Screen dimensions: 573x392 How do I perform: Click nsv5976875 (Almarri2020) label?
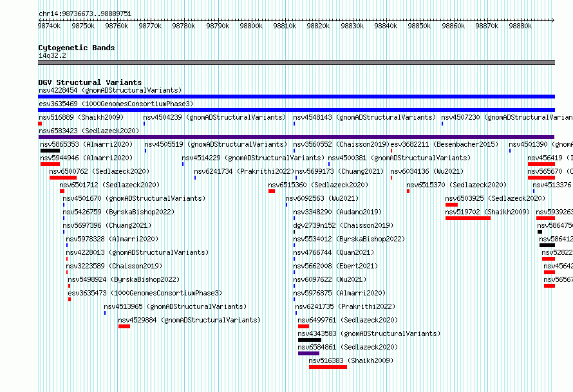339,293
